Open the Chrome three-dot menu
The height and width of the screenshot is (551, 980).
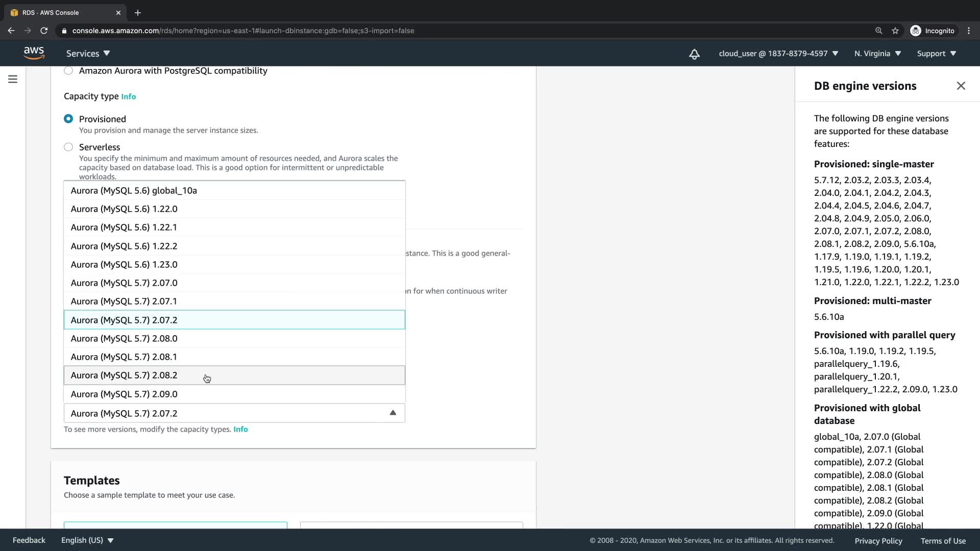tap(968, 31)
